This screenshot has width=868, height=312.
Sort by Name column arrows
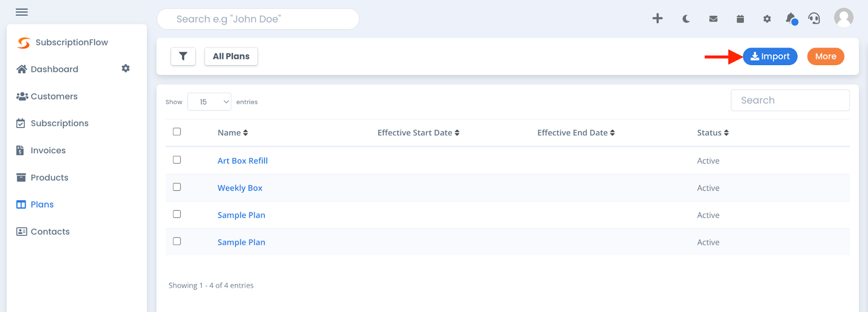pyautogui.click(x=245, y=133)
